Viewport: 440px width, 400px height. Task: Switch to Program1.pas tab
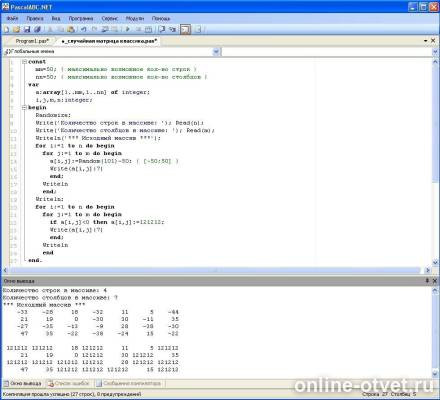tap(32, 41)
